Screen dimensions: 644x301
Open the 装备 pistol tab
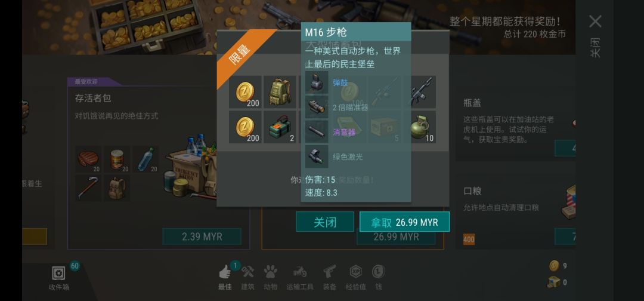pos(330,276)
